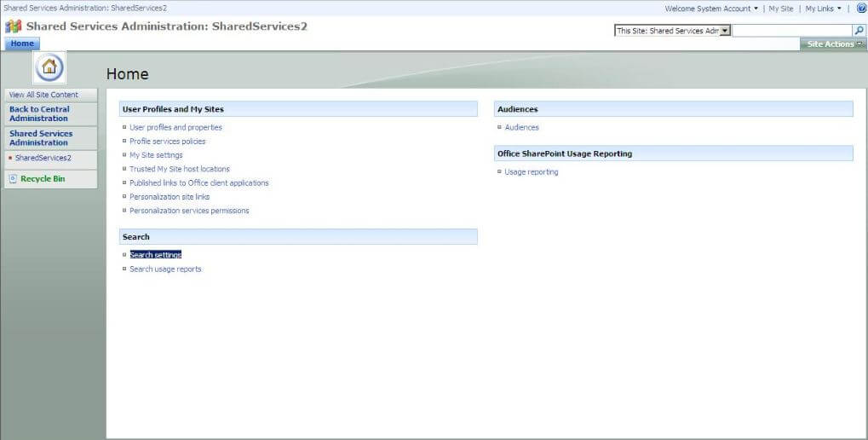Open the Usage reporting link
The width and height of the screenshot is (868, 440).
532,172
